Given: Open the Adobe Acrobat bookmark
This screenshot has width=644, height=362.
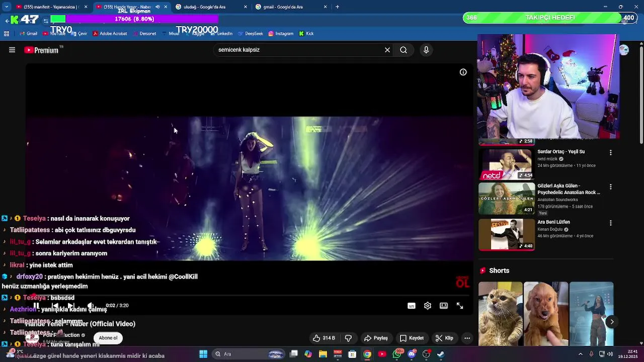Looking at the screenshot, I should 110,34.
